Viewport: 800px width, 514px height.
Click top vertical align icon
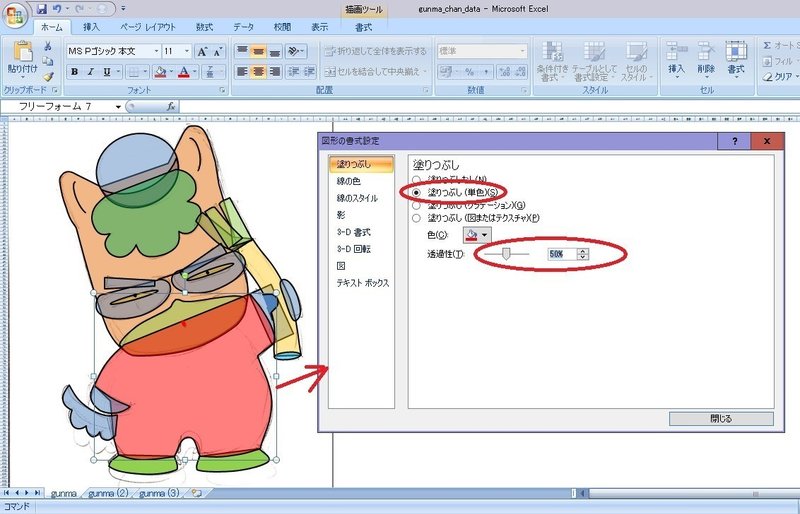[x=242, y=51]
